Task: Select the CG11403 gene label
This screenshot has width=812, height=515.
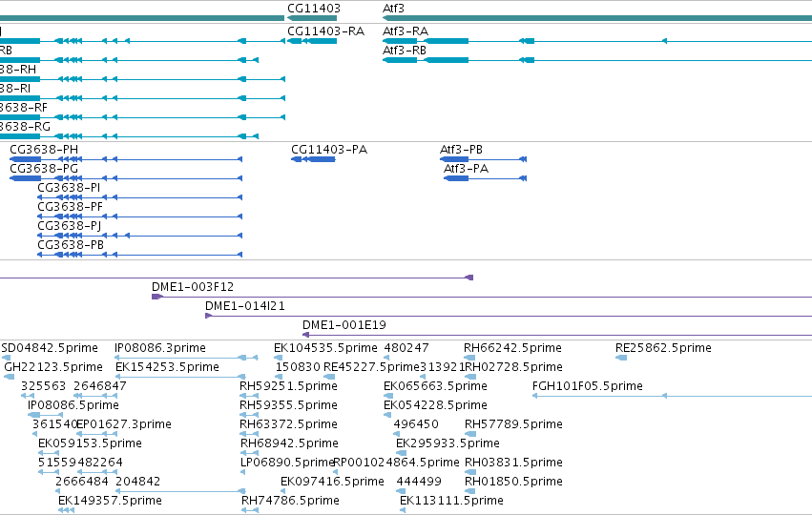Action: (314, 9)
